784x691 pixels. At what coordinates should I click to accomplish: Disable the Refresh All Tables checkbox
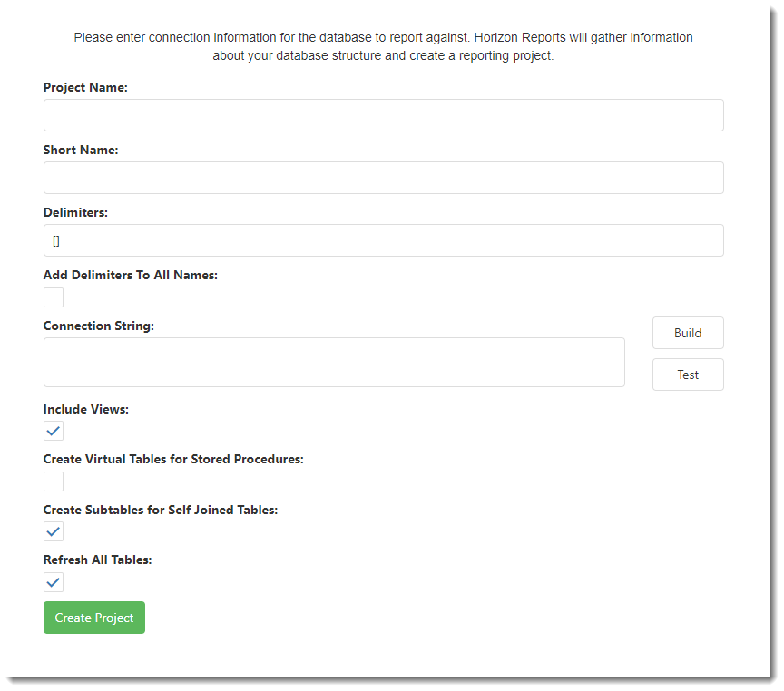coord(54,582)
